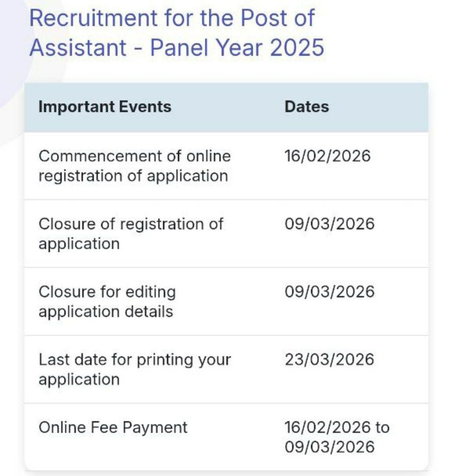The image size is (473, 476).
Task: Click the commencement date 16/02/2026
Action: click(x=327, y=156)
